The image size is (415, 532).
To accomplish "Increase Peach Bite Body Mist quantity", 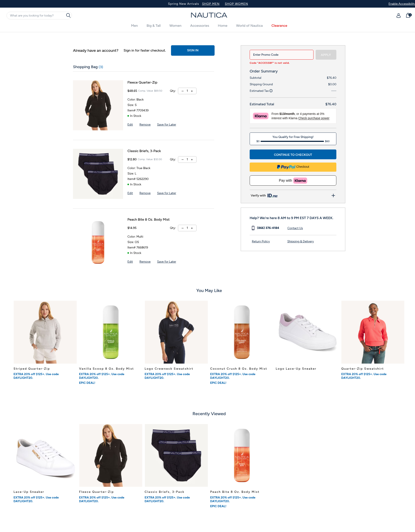I will 192,228.
